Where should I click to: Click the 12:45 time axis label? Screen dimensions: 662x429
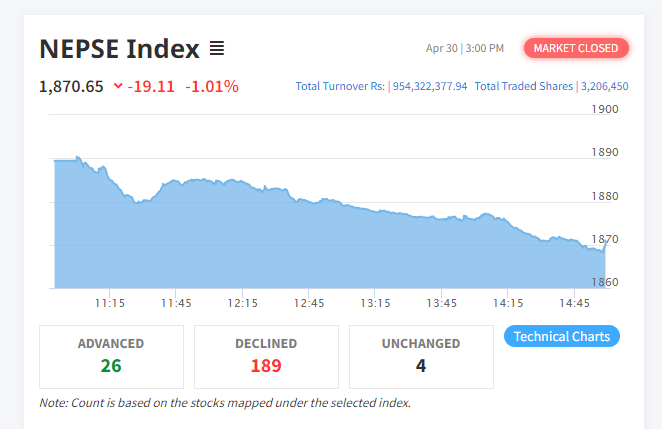click(309, 302)
